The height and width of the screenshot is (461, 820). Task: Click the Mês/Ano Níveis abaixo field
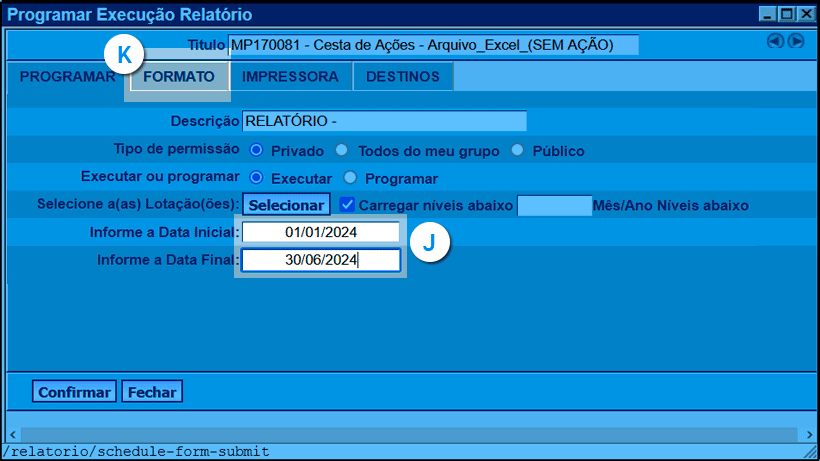point(554,205)
